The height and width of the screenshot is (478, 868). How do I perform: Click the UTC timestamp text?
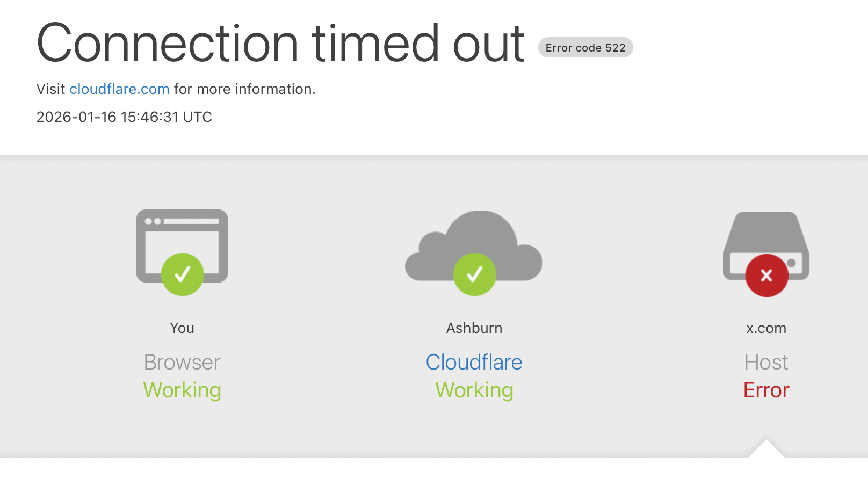124,117
